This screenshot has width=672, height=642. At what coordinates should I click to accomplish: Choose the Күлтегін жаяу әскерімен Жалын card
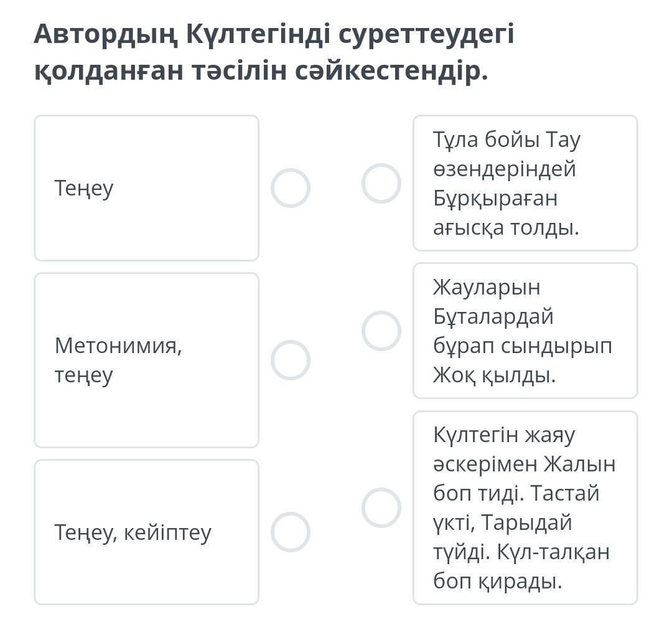click(x=525, y=507)
